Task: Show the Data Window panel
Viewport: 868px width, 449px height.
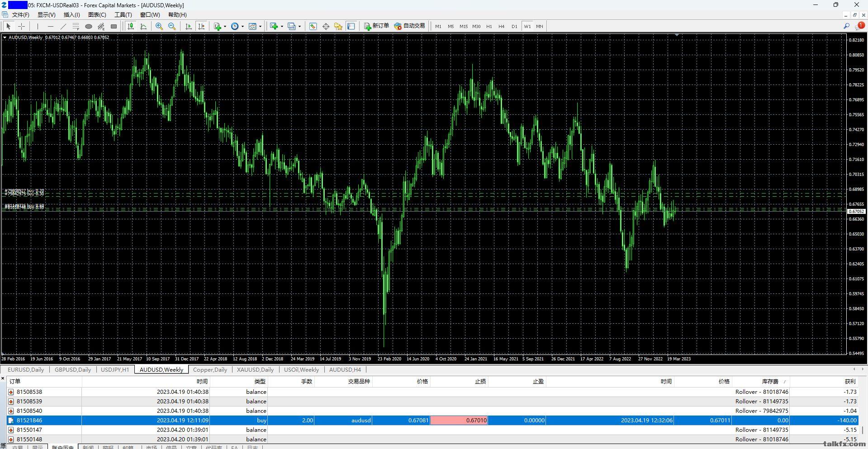Action: (326, 26)
